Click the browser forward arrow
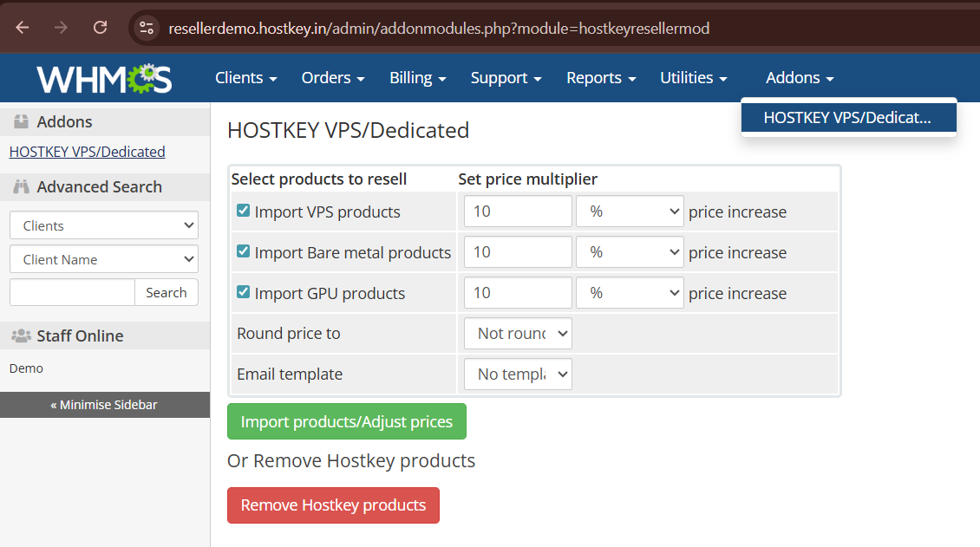The height and width of the screenshot is (547, 980). point(61,28)
